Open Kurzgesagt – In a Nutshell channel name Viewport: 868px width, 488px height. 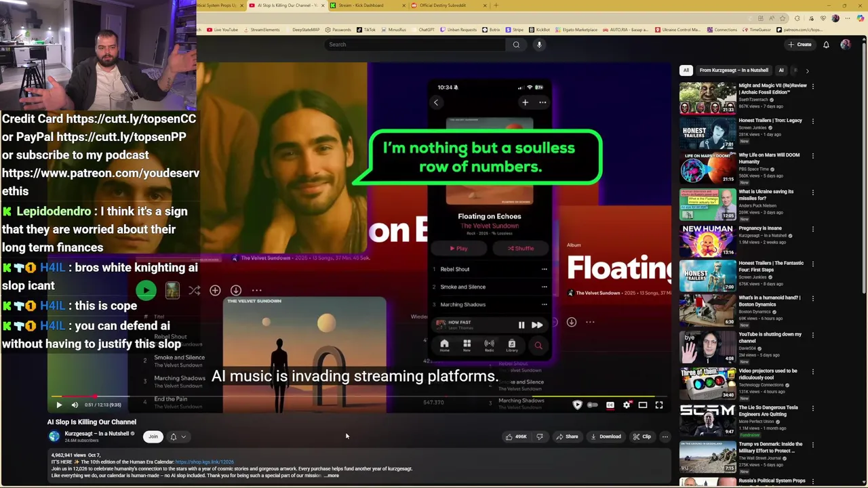[97, 434]
